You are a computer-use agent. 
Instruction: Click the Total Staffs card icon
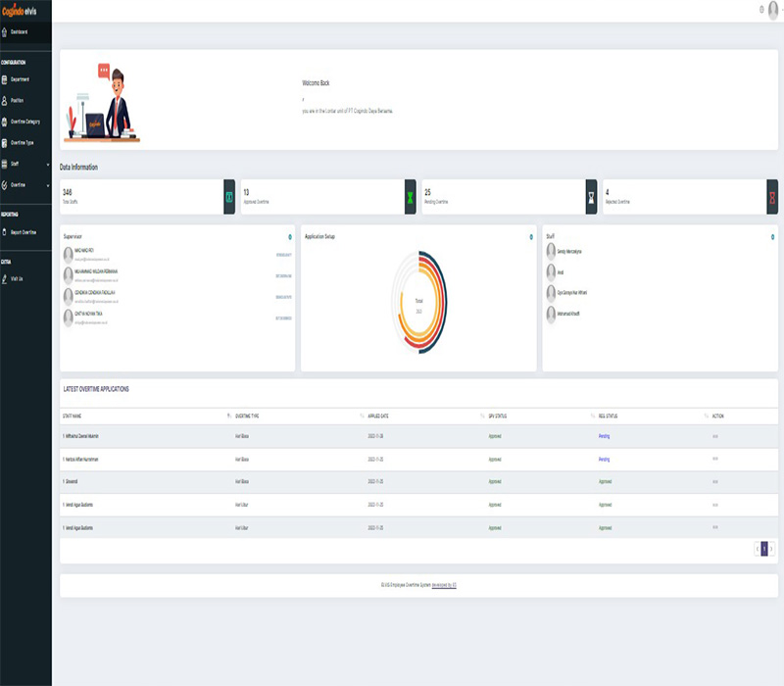pyautogui.click(x=229, y=197)
